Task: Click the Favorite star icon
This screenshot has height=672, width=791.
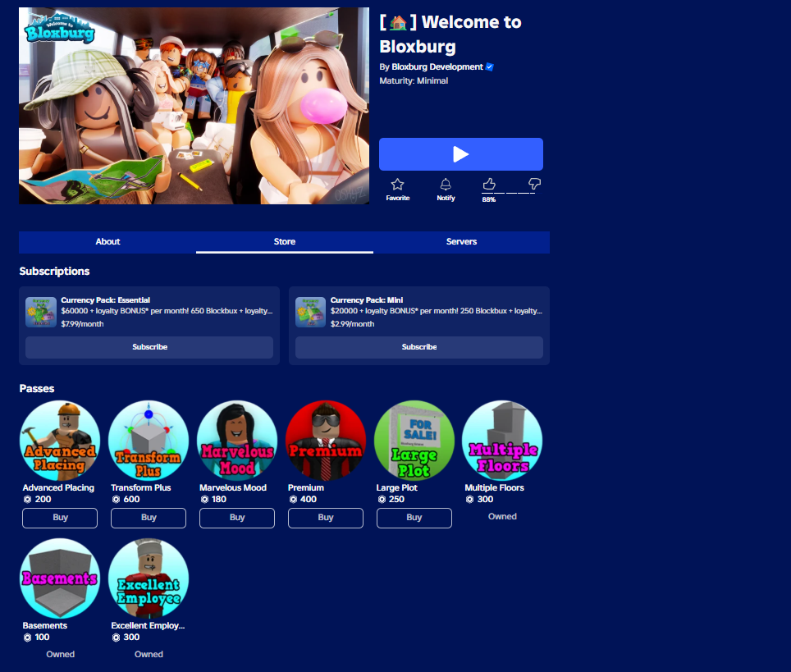Action: pyautogui.click(x=397, y=184)
